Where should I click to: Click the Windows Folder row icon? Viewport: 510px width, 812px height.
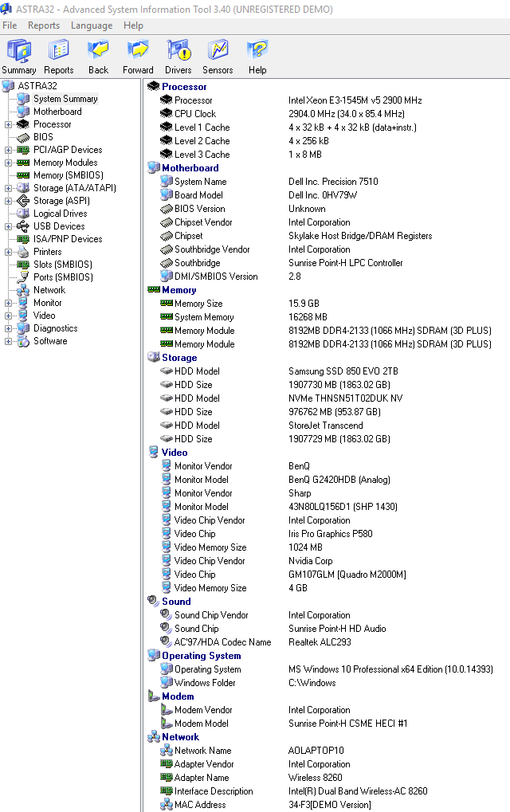[167, 682]
